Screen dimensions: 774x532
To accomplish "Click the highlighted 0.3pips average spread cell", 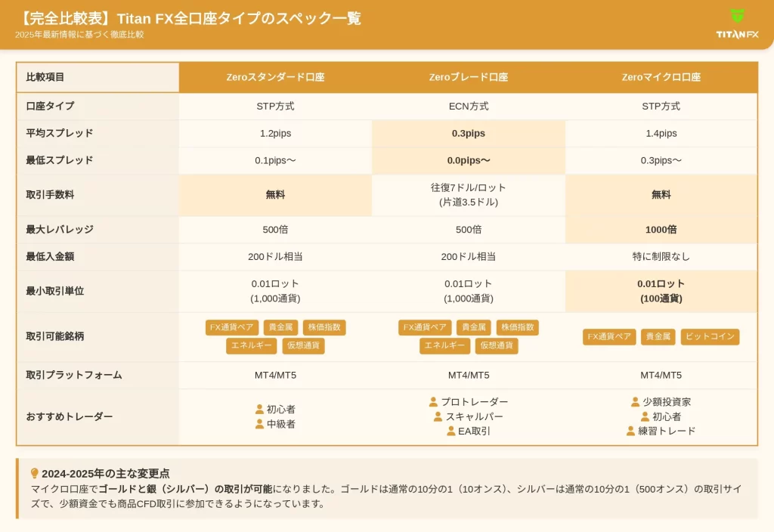I will 469,133.
